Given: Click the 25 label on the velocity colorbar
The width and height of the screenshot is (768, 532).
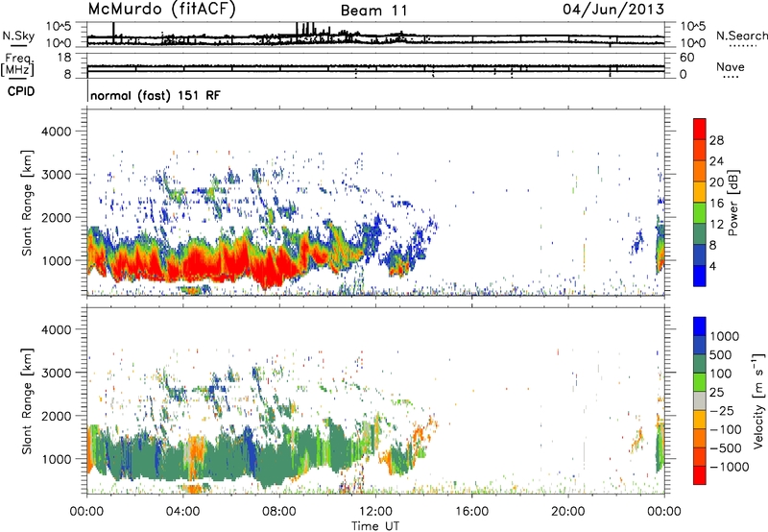Looking at the screenshot, I should (716, 393).
